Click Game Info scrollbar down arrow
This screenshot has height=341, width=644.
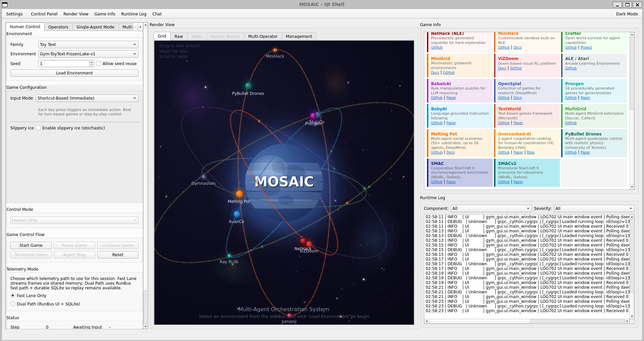point(632,187)
